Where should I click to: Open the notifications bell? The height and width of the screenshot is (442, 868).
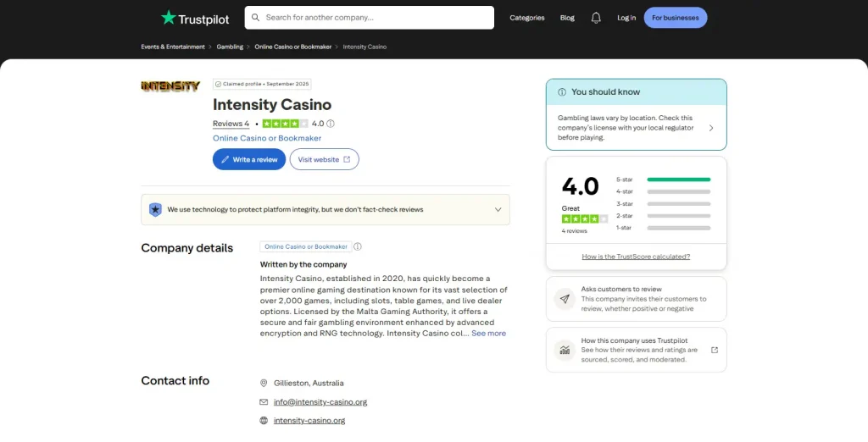[596, 18]
